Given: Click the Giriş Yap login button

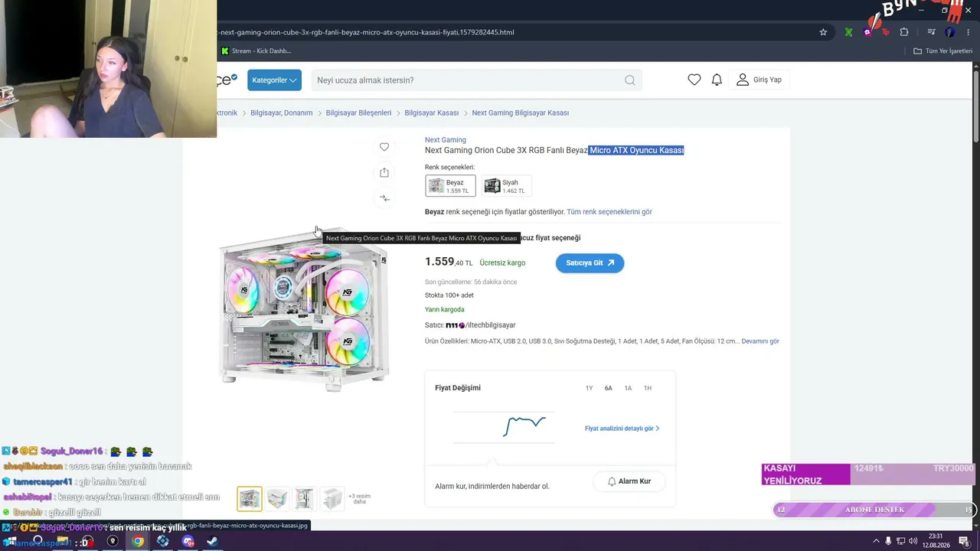Looking at the screenshot, I should pyautogui.click(x=759, y=80).
